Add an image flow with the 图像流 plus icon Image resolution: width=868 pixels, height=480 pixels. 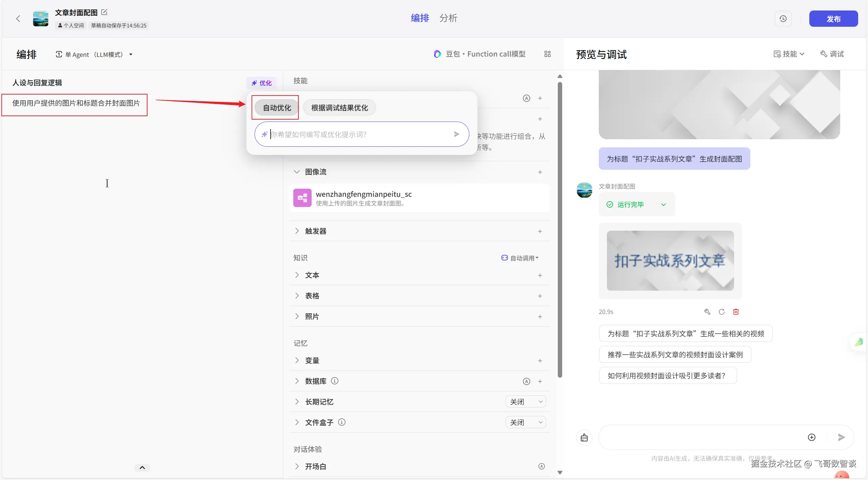(540, 172)
